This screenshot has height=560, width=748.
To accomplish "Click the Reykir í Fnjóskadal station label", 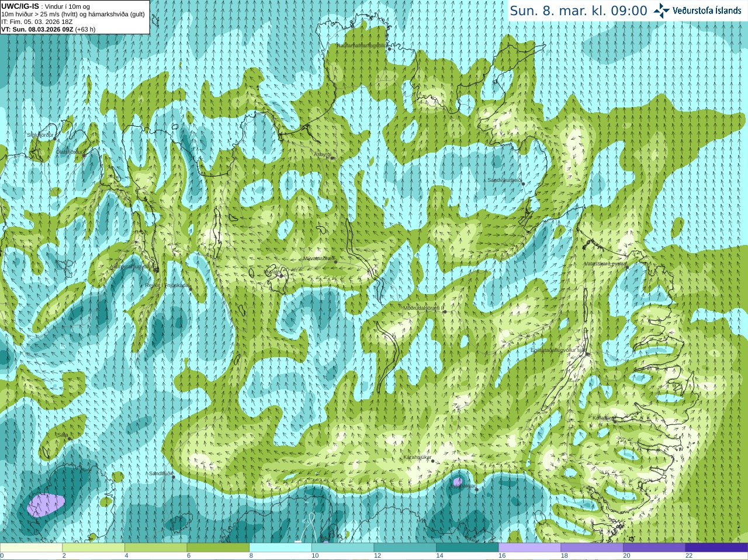I will [x=167, y=285].
